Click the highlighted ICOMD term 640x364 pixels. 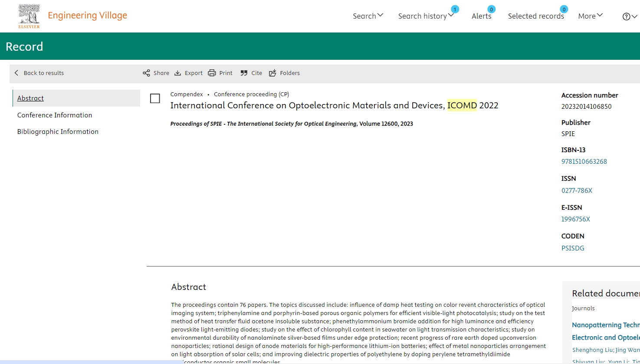click(x=462, y=105)
